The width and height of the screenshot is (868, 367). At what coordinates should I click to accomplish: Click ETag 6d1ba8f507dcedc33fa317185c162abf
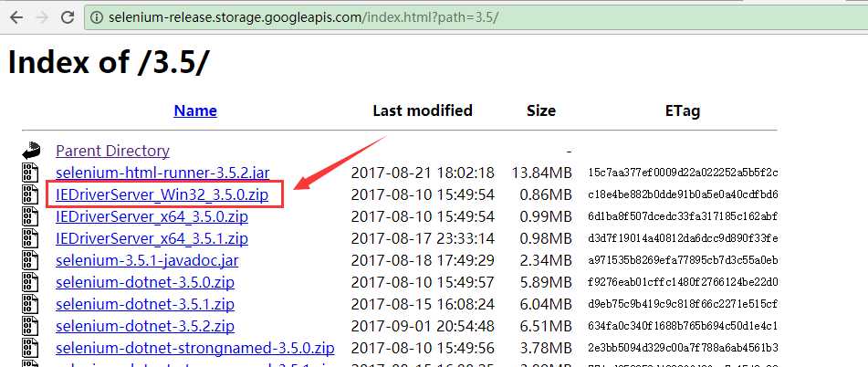[x=683, y=217]
